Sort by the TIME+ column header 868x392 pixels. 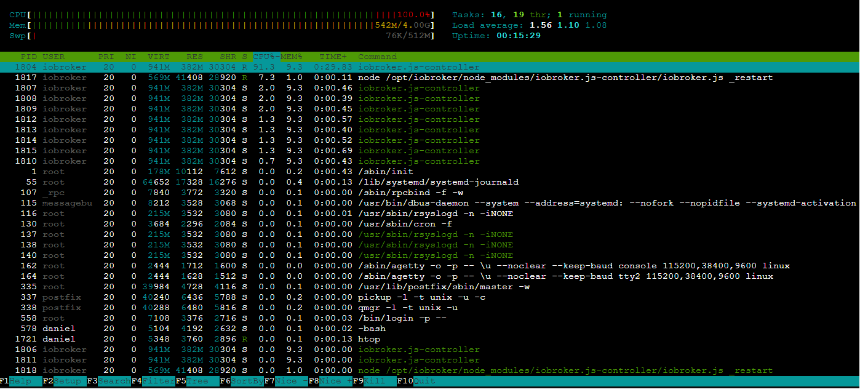click(333, 57)
